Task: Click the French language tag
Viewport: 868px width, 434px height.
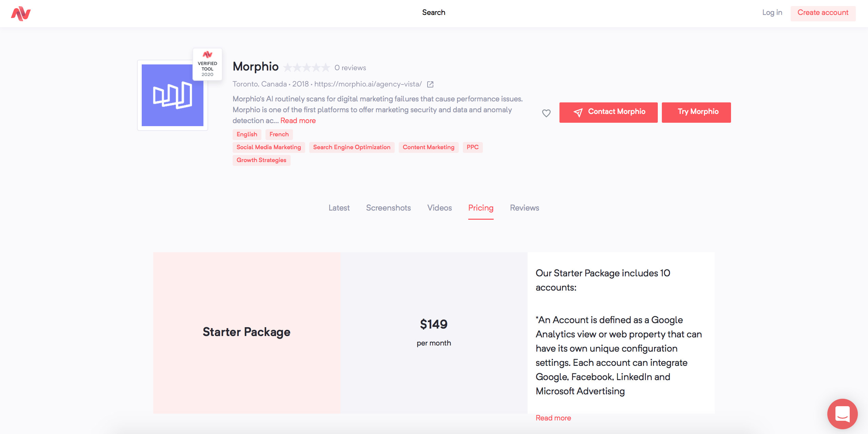Action: click(279, 134)
